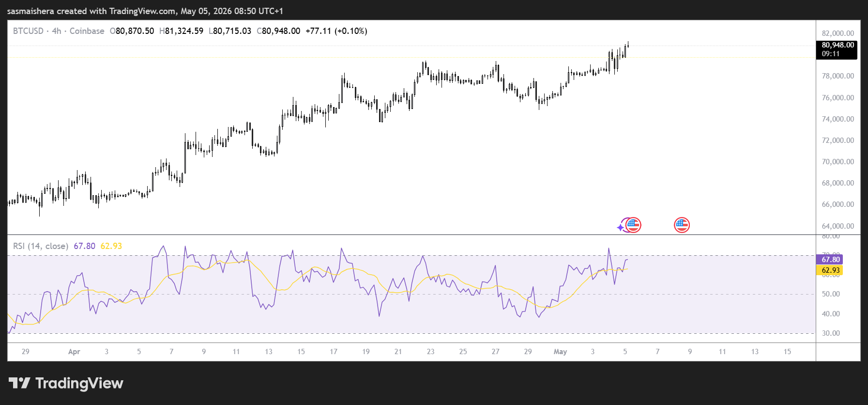868x405 pixels.
Task: Click the 74,000.00 price axis label
Action: (x=838, y=119)
